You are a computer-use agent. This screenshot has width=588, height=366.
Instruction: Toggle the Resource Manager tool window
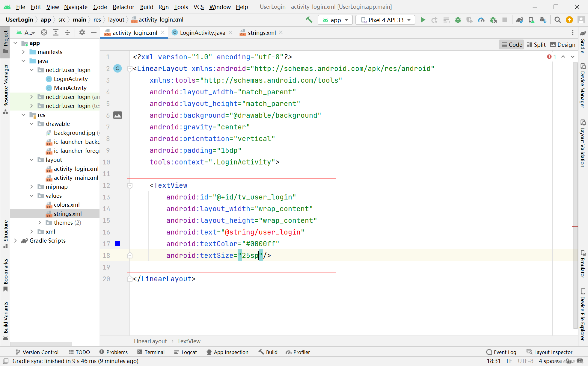(5, 89)
